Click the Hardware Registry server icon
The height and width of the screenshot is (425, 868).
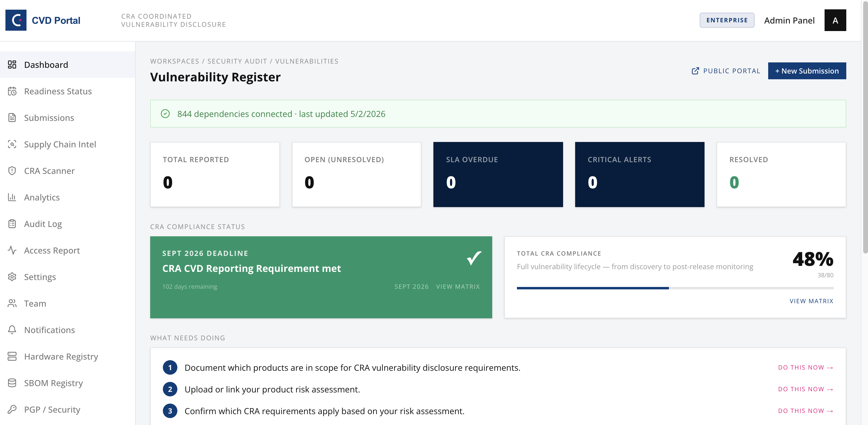pos(12,356)
